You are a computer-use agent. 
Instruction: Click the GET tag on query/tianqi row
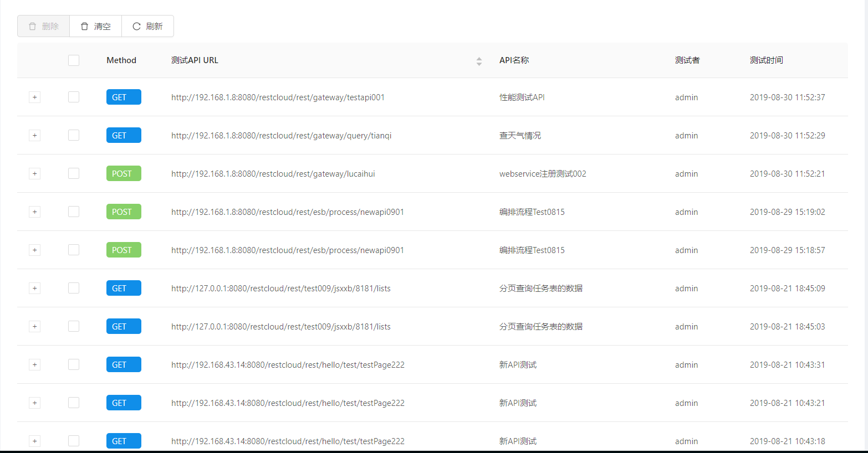tap(124, 135)
